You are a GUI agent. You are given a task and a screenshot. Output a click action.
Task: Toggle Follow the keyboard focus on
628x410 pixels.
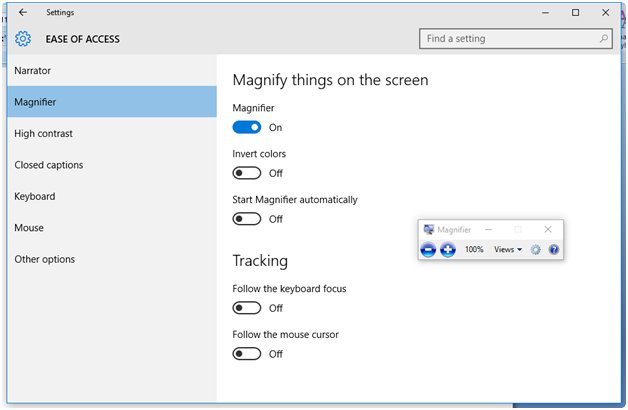(247, 308)
